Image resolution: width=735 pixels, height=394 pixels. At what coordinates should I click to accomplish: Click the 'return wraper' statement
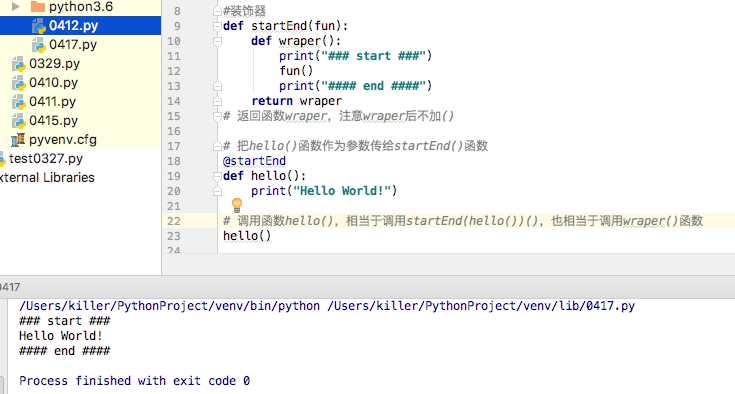[x=296, y=101]
